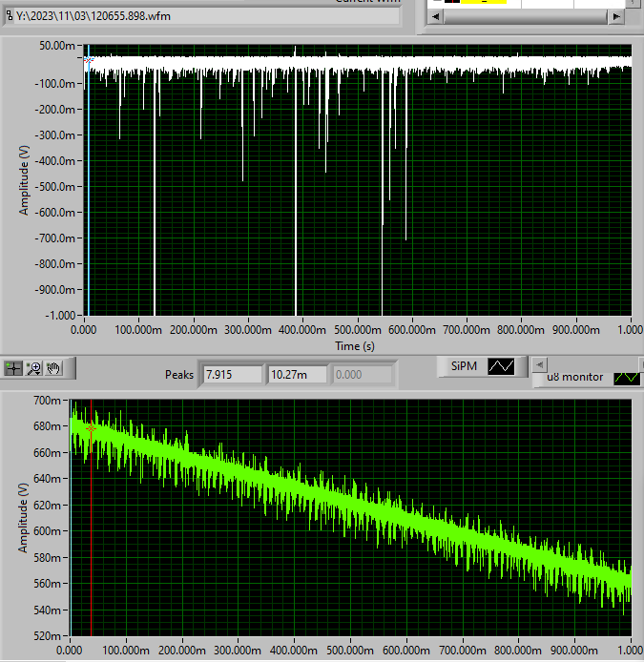Click the red crosshair marker on green trace
The width and height of the screenshot is (644, 662).
tap(92, 428)
